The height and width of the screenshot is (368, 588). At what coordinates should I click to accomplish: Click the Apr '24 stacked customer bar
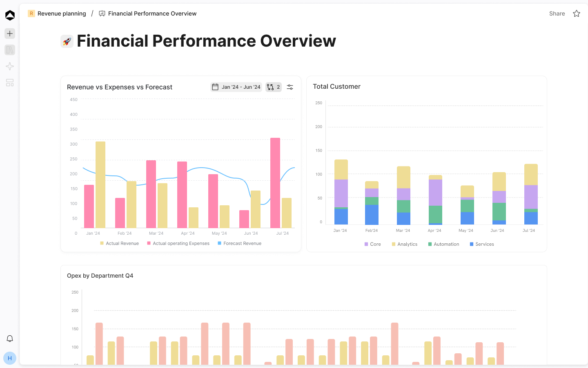click(435, 200)
